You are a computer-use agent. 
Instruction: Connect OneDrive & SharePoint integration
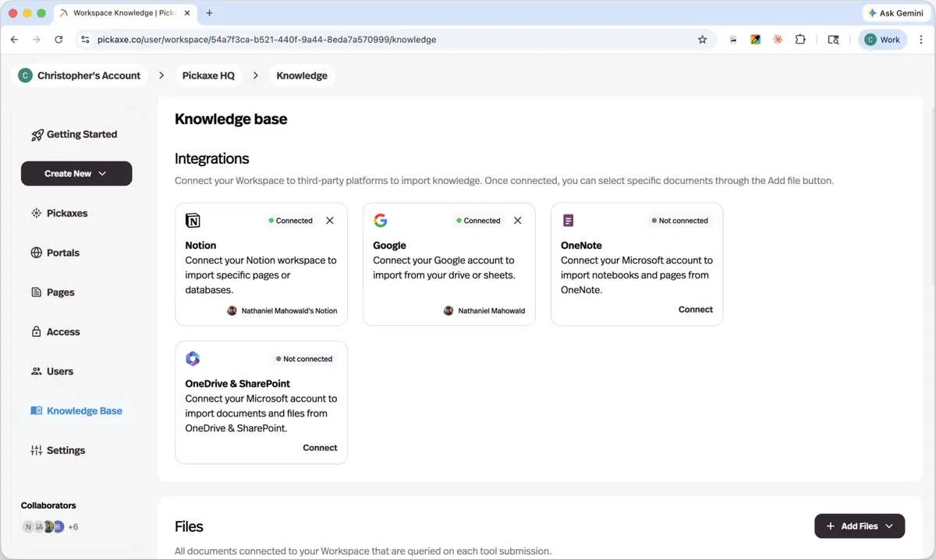(x=320, y=448)
